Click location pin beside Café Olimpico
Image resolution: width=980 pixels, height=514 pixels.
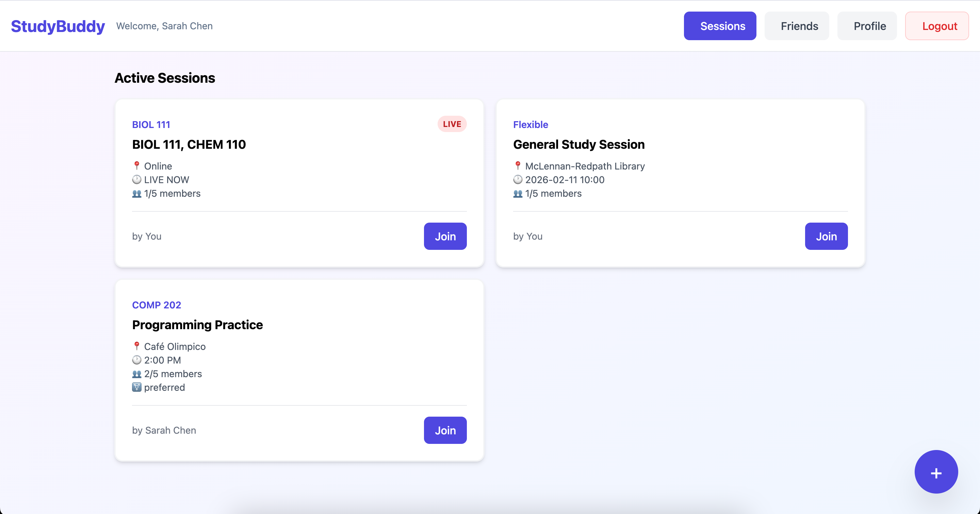[136, 346]
